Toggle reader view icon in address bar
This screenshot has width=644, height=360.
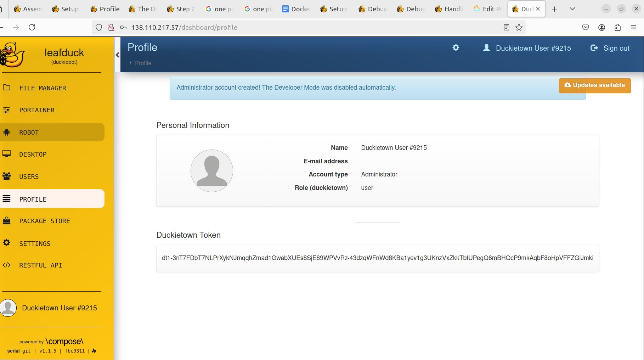point(507,27)
